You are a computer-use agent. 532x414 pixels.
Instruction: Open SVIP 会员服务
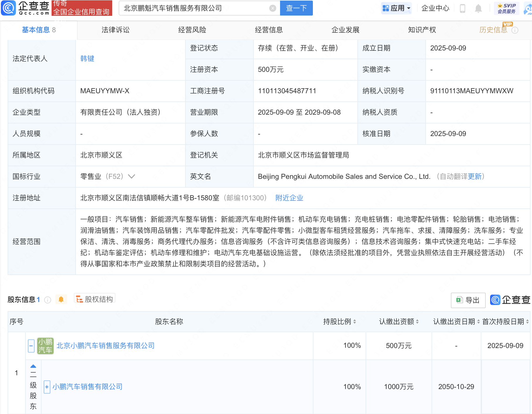507,8
